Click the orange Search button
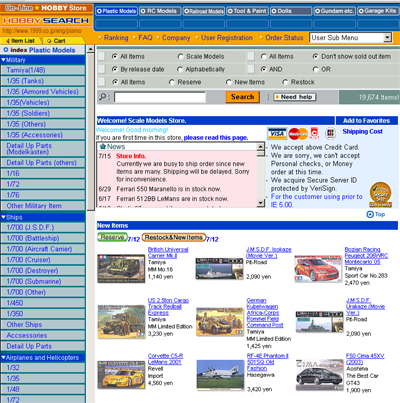The image size is (400, 403). (x=243, y=97)
